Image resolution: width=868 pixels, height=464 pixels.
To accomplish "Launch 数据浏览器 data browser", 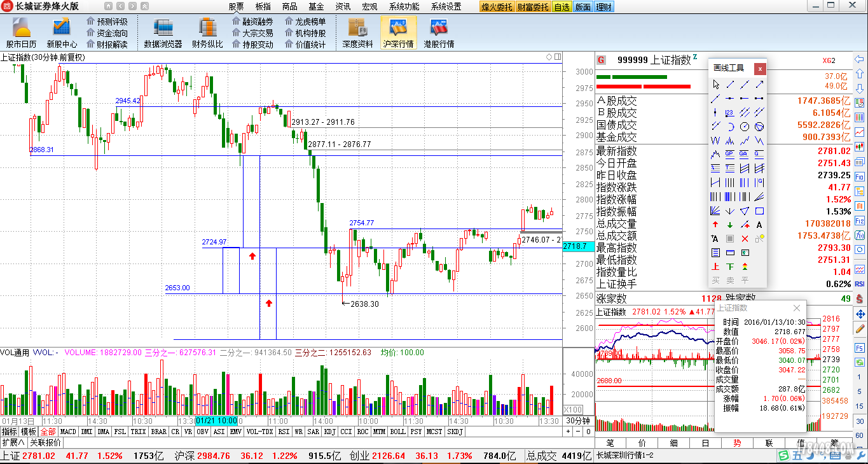I will click(x=163, y=32).
